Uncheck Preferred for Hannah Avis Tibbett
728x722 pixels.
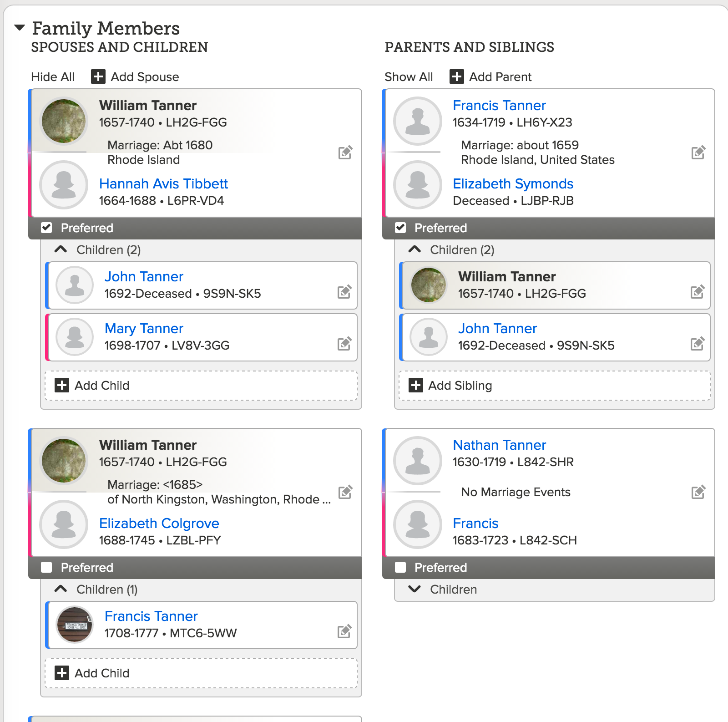pyautogui.click(x=46, y=228)
